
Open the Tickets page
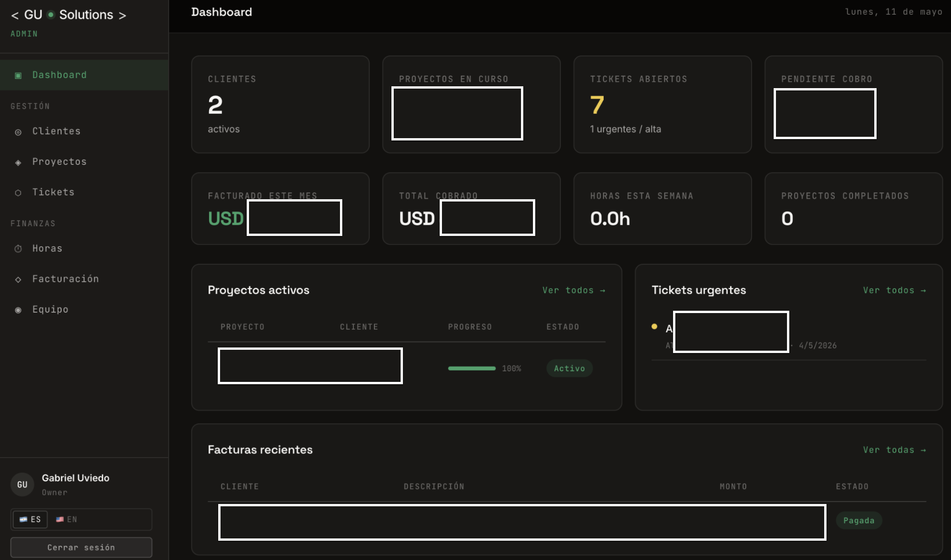[x=84, y=192]
